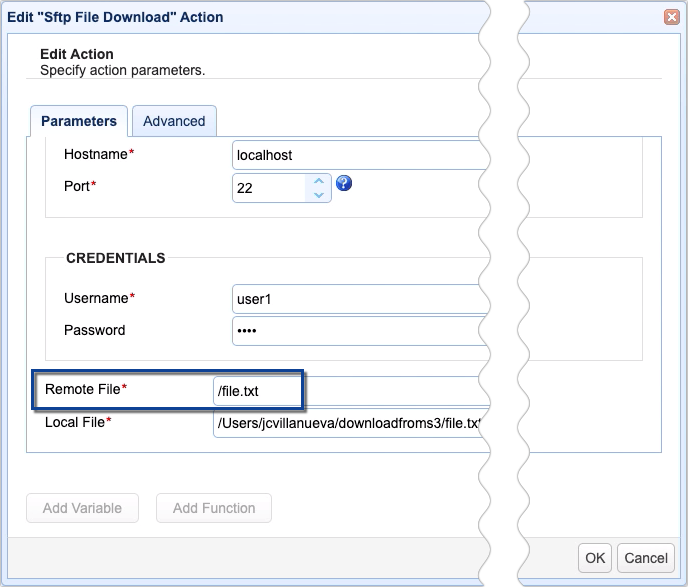This screenshot has height=587, width=688.
Task: Click the help icon next to Port
Action: [344, 183]
